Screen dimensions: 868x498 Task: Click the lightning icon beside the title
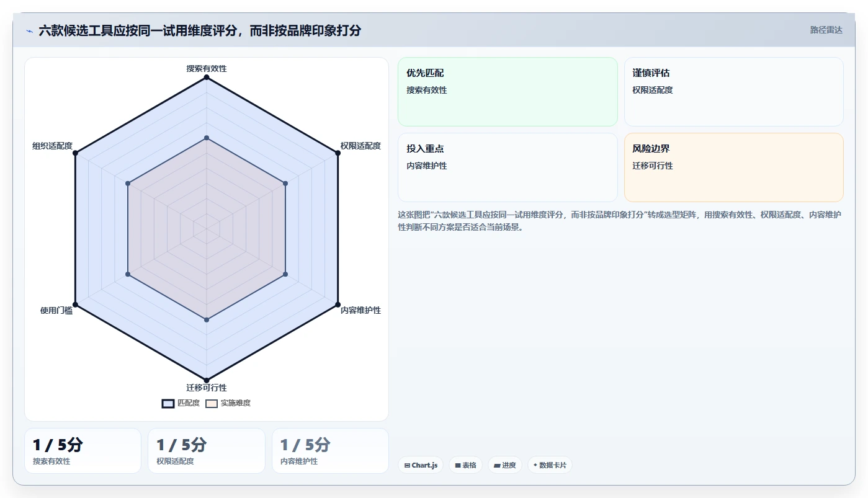point(30,30)
